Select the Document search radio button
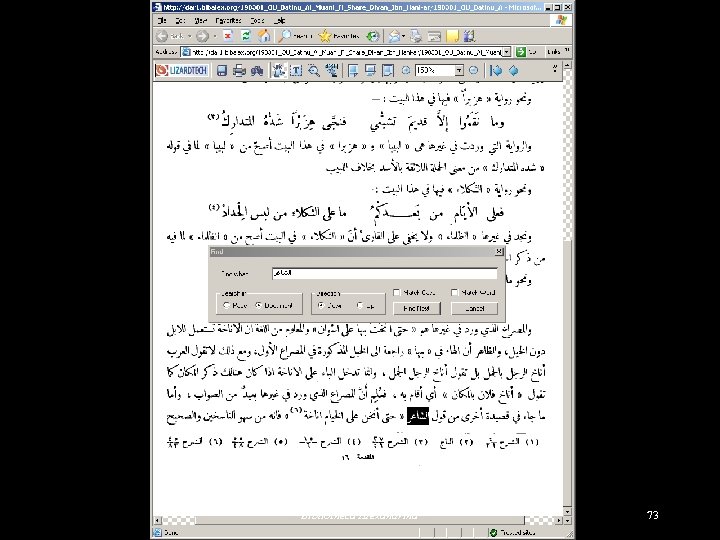The image size is (720, 540). pyautogui.click(x=259, y=305)
